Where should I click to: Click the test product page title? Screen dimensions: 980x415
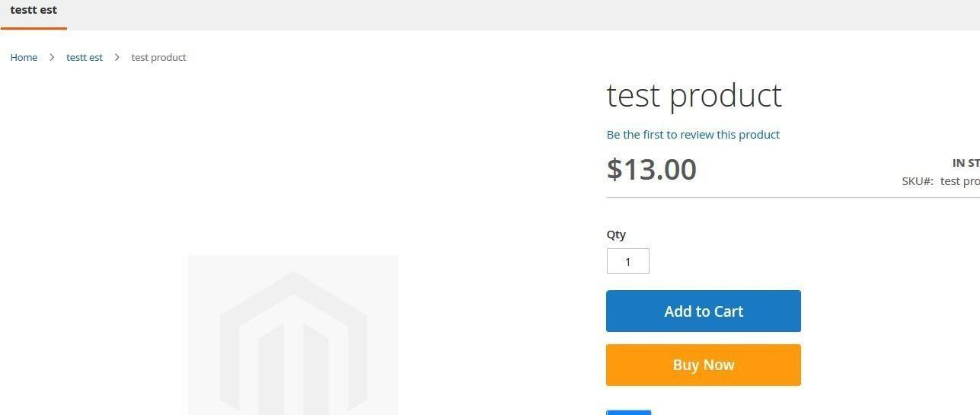pos(694,95)
